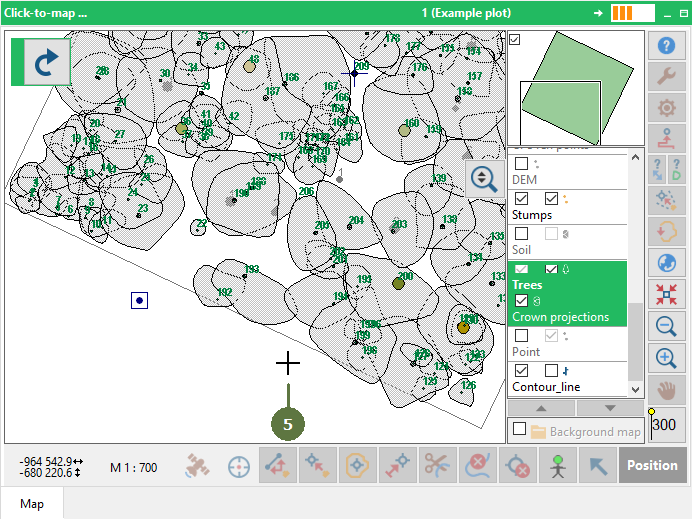Click the question mark with arrows icon

coord(657,170)
